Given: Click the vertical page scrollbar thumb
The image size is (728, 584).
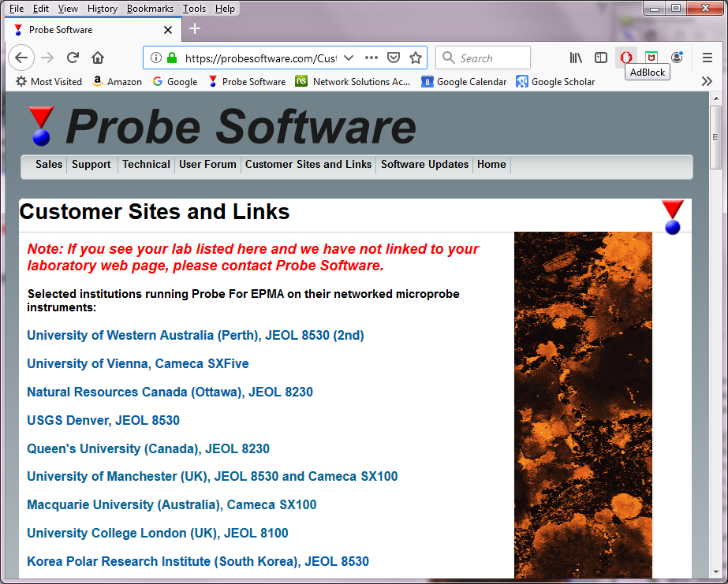Looking at the screenshot, I should coord(715,138).
